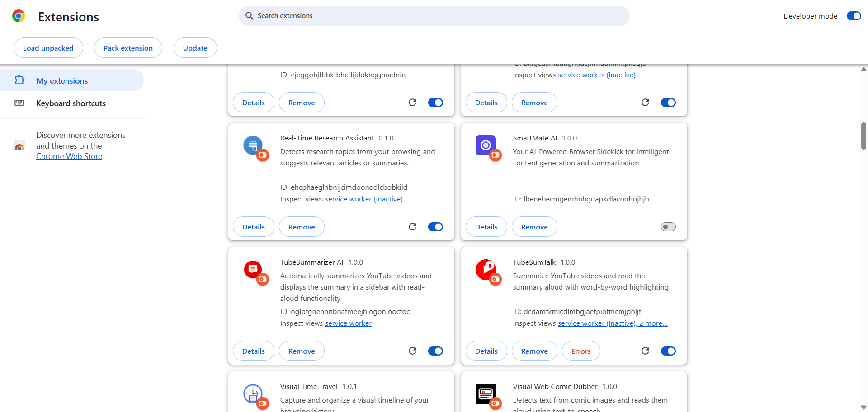
Task: Reload the TubeSummarizer AI extension
Action: point(412,351)
